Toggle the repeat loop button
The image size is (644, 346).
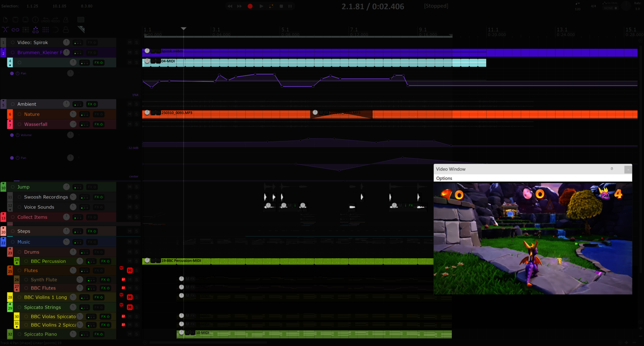pos(271,6)
